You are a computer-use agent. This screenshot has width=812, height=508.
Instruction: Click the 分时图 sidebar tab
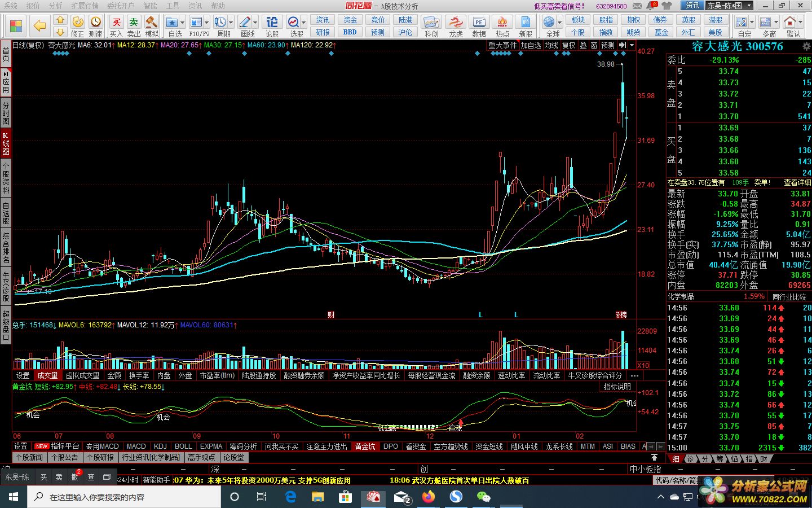pos(6,113)
